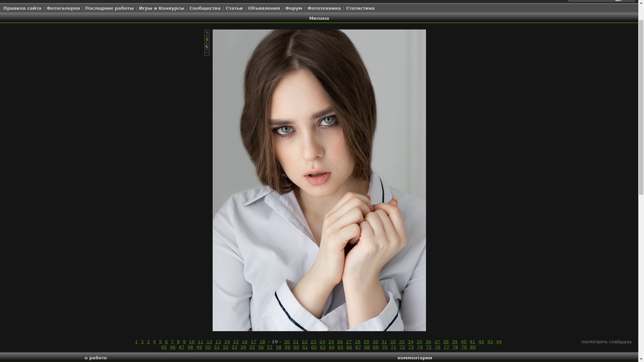This screenshot has height=362, width=644.
Task: Open the Статистика menu item
Action: 360,8
